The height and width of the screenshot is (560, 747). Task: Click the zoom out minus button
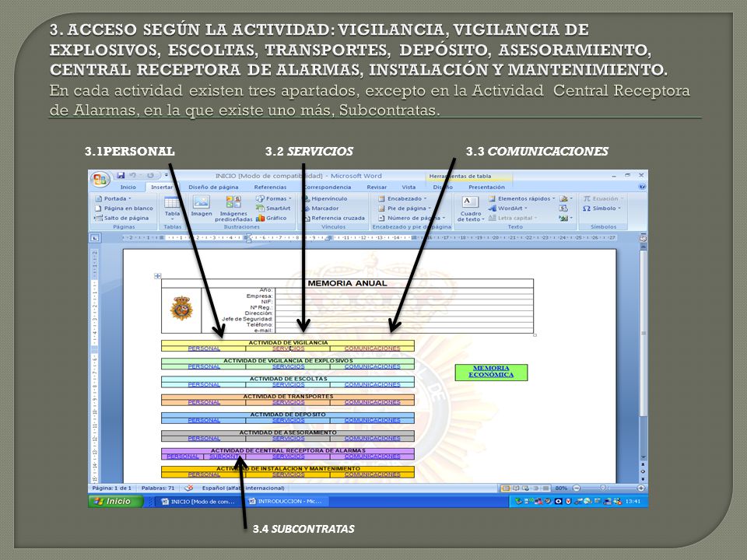coord(577,488)
